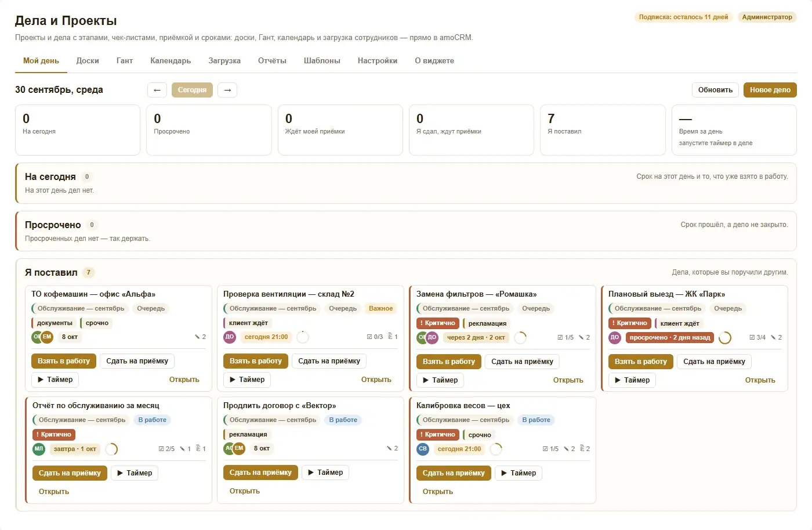This screenshot has width=812, height=530.
Task: Click the Обновить button
Action: coord(715,90)
